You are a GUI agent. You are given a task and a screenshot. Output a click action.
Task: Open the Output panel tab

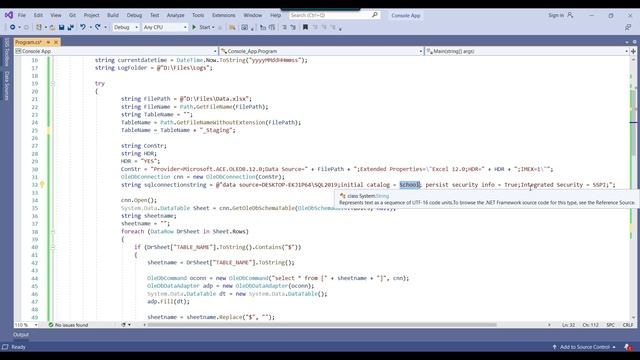tap(21, 335)
